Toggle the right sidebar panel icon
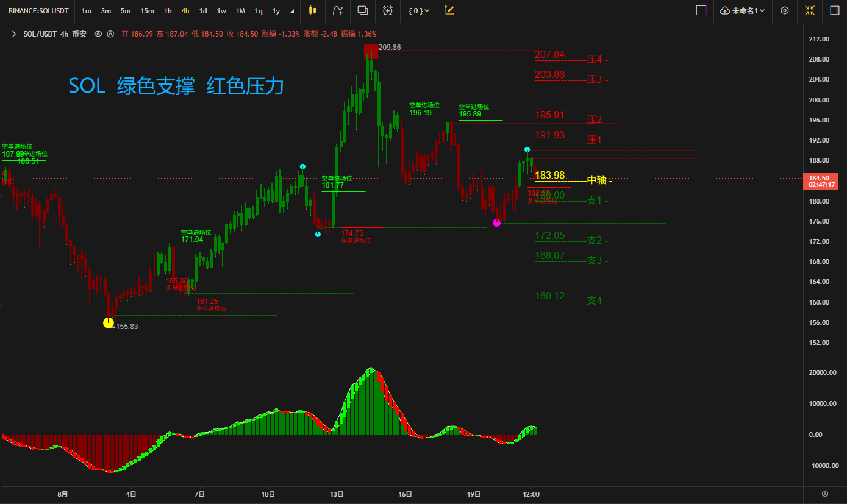Screen dimensions: 847x504 834,10
